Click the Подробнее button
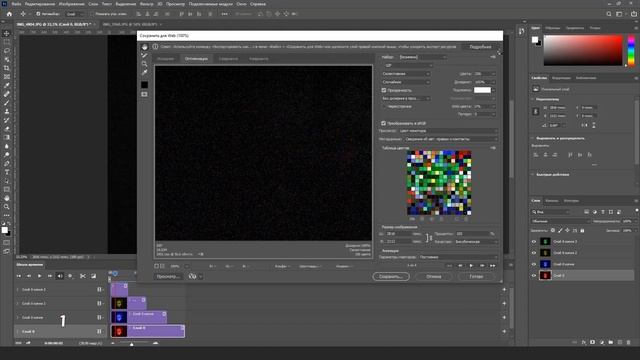Screen dimensions: 640x360 pyautogui.click(x=480, y=47)
